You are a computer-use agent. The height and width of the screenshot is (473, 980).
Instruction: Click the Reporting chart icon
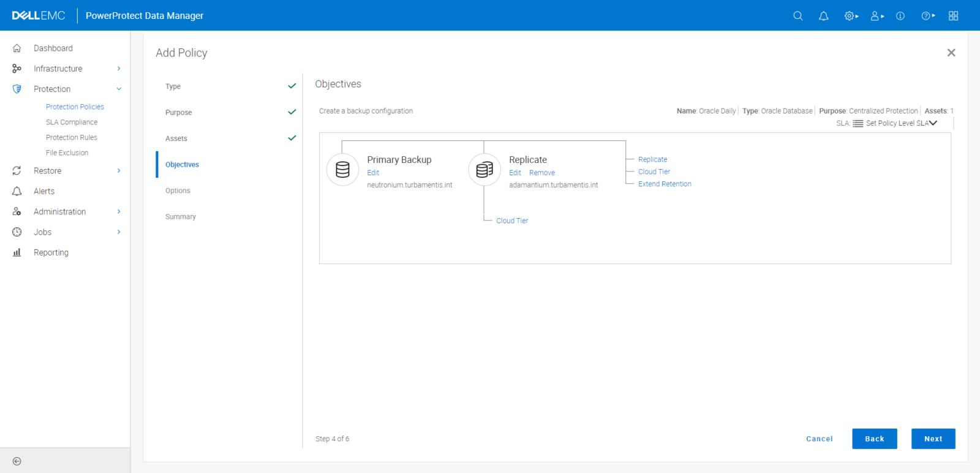(x=17, y=252)
